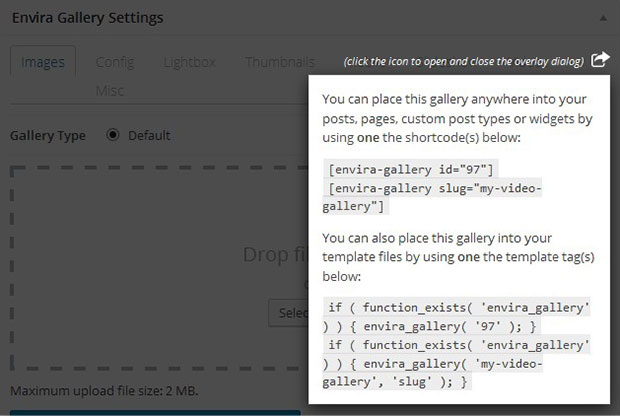Open the Config tab
620x416 pixels.
[115, 62]
